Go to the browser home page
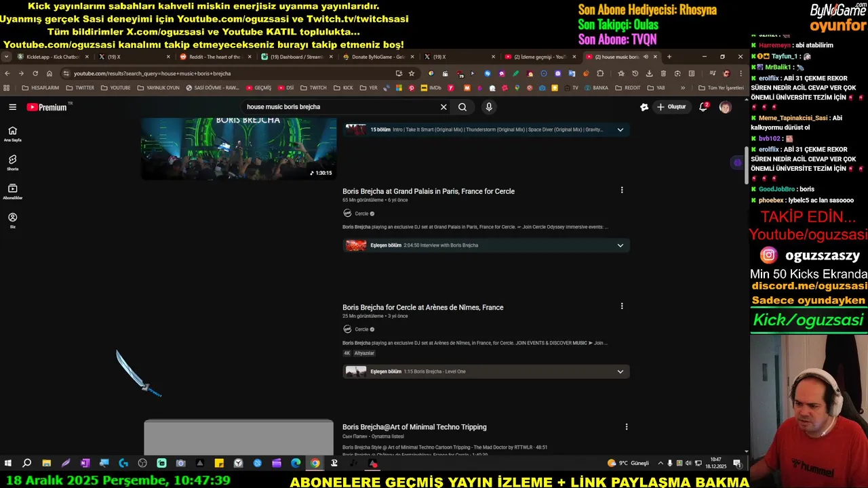The image size is (868, 488). point(50,73)
